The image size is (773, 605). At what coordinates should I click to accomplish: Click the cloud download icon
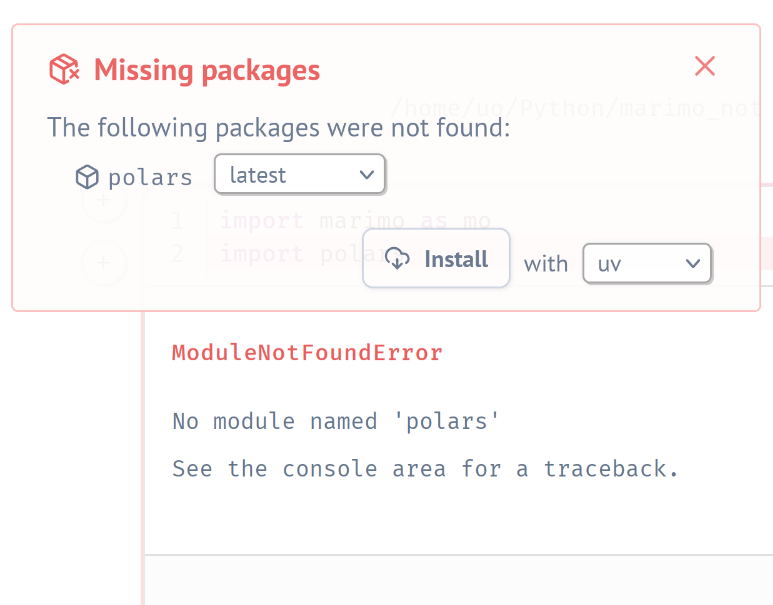(398, 259)
